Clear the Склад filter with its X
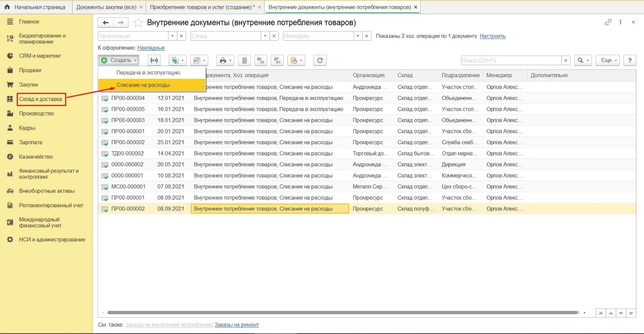644x334 pixels. tap(274, 36)
